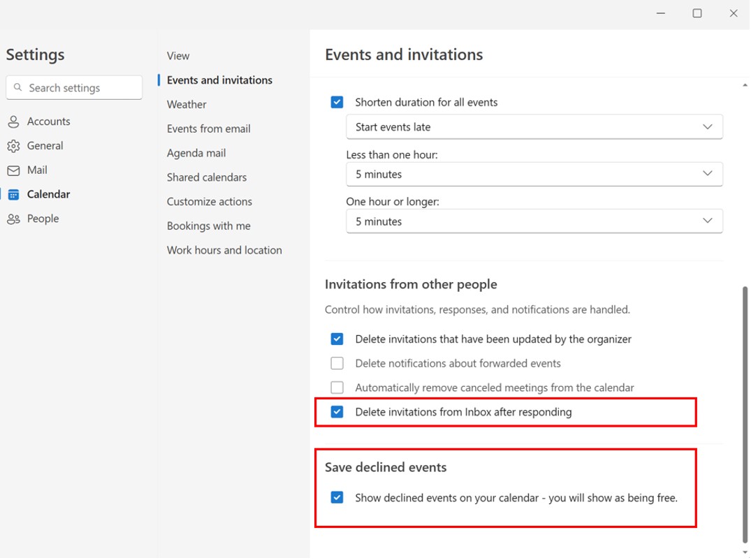Open Agenda mail settings
Viewport: 751px width, 560px height.
[x=196, y=153]
